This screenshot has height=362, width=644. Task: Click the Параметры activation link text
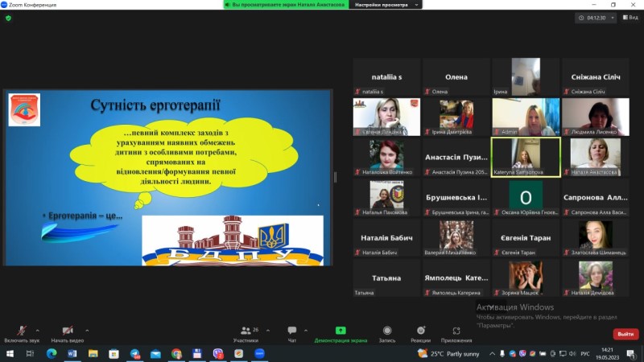click(494, 326)
